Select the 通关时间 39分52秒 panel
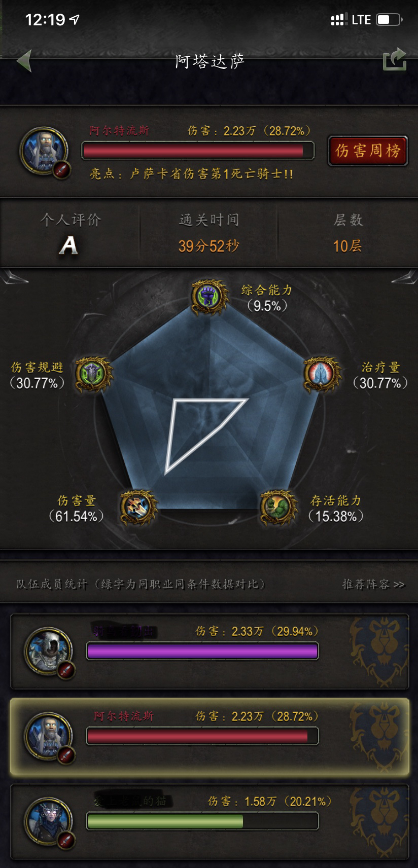This screenshot has width=418, height=868. point(208,233)
